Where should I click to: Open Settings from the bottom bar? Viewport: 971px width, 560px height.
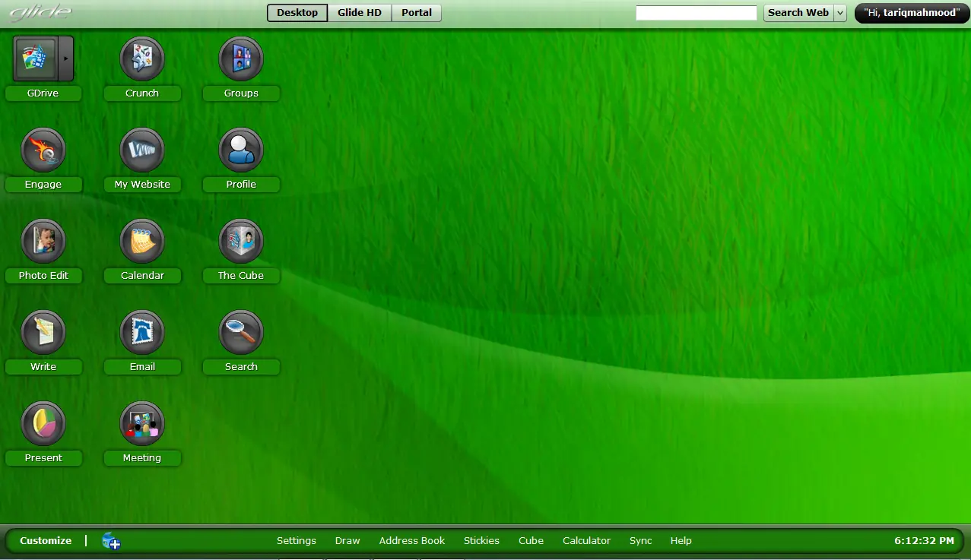[x=297, y=541]
